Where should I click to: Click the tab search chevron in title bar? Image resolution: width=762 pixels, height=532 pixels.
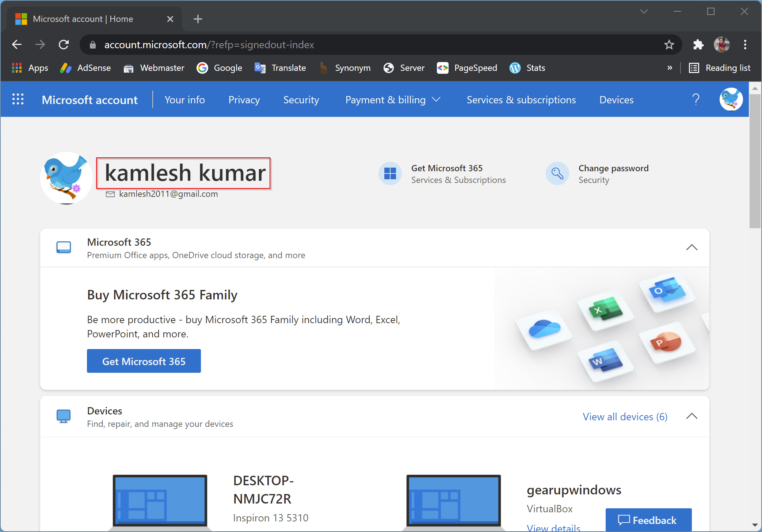pyautogui.click(x=644, y=12)
